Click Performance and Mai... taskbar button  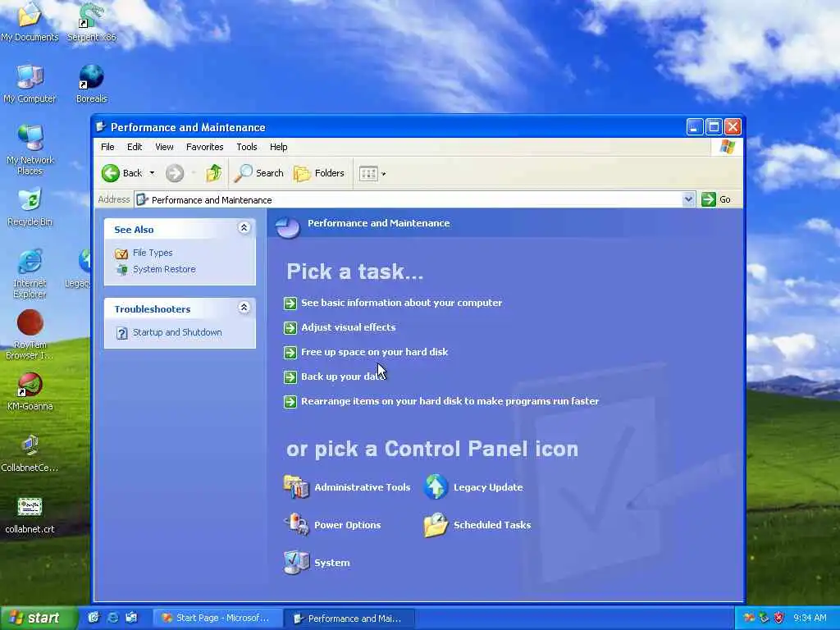pyautogui.click(x=349, y=619)
